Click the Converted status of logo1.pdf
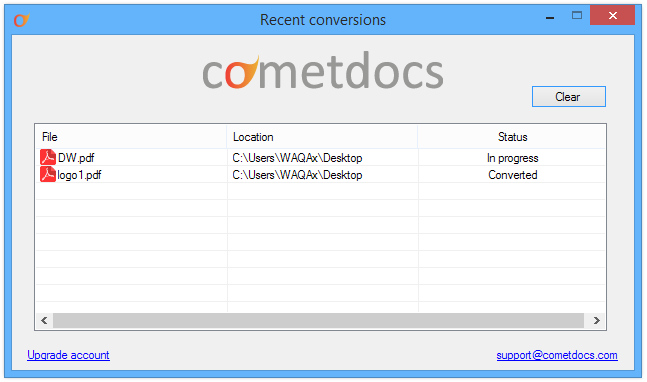This screenshot has width=647, height=382. 512,175
